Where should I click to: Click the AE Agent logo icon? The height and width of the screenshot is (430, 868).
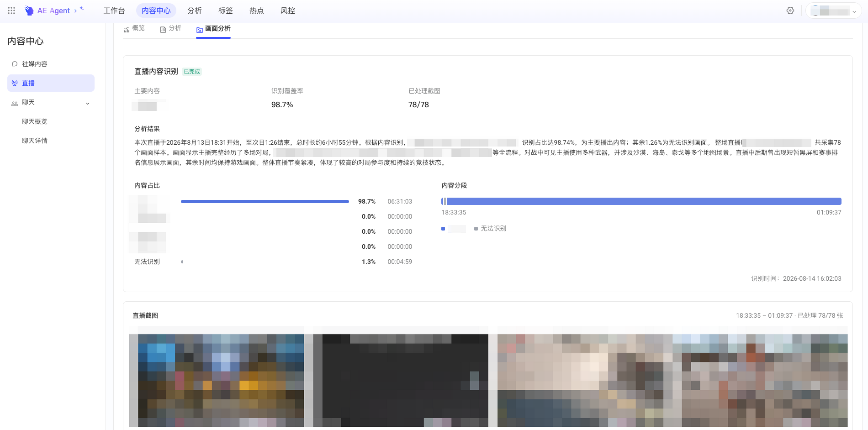(29, 10)
